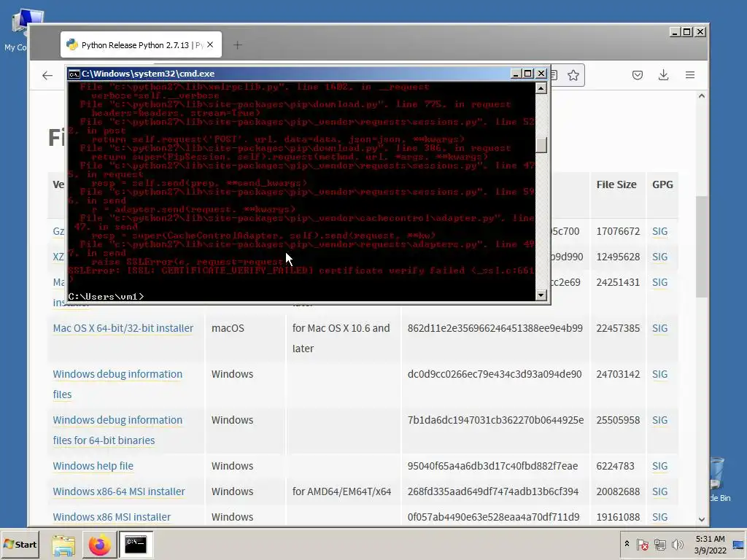The height and width of the screenshot is (560, 747).
Task: Maximize the cmd.exe window
Action: 528,74
